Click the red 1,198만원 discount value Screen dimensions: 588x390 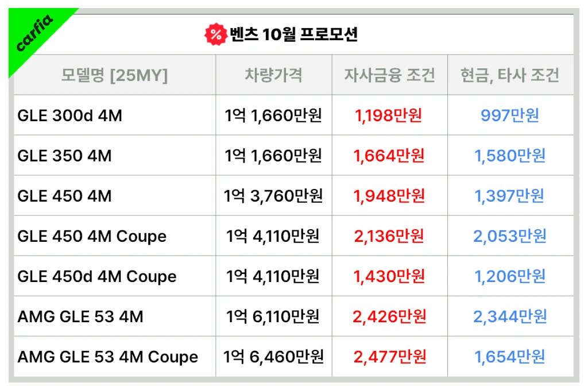coord(389,116)
